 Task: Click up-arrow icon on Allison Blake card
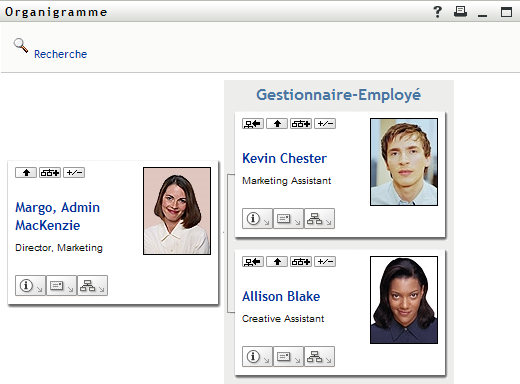(277, 262)
